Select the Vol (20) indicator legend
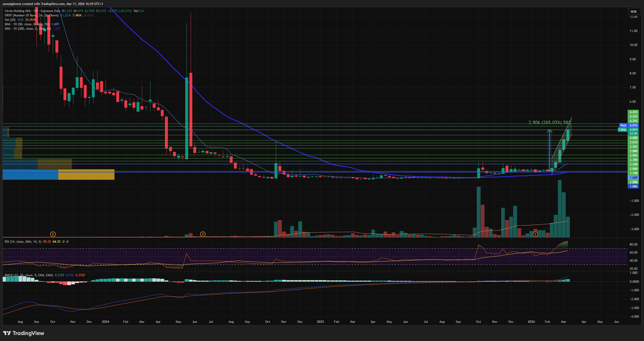The height and width of the screenshot is (341, 644). point(10,20)
